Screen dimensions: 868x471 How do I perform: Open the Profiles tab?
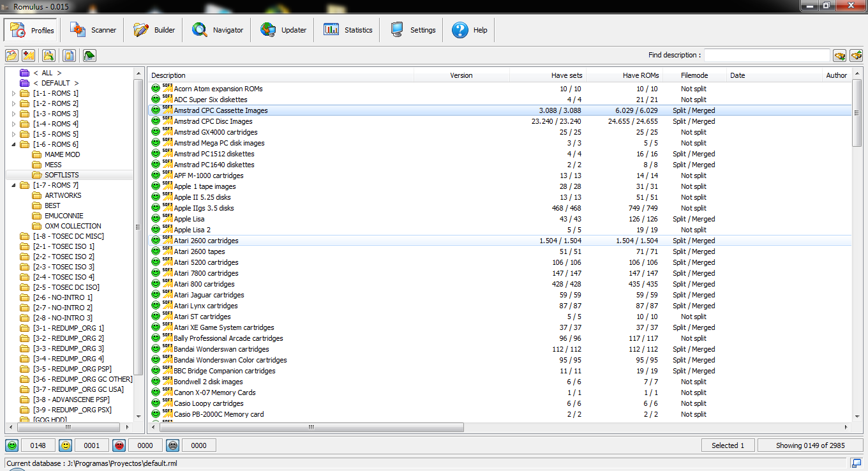[x=32, y=30]
